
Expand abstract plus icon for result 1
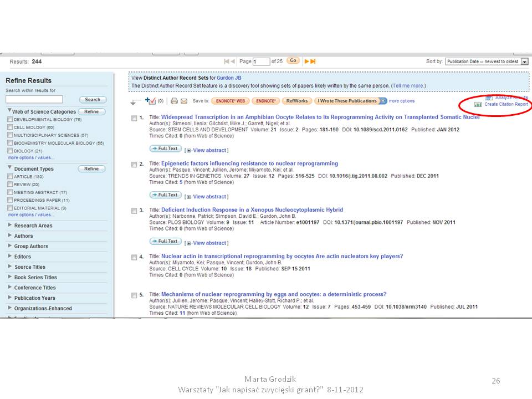[x=188, y=150]
